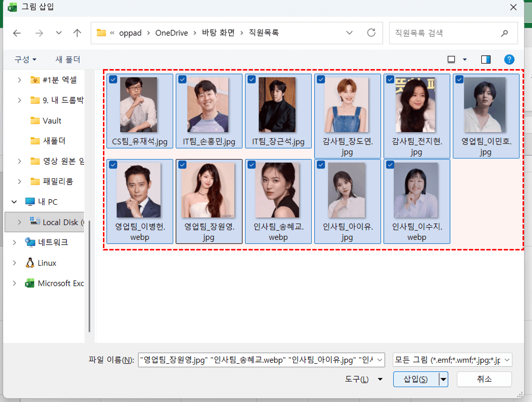Select the Linux penguin icon in sidebar

(x=30, y=263)
